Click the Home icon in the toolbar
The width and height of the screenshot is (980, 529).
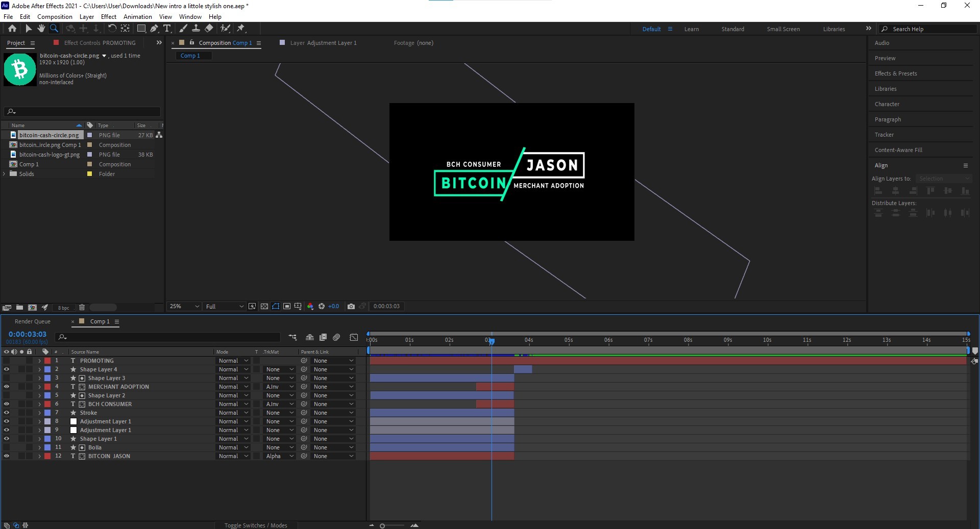pos(12,29)
